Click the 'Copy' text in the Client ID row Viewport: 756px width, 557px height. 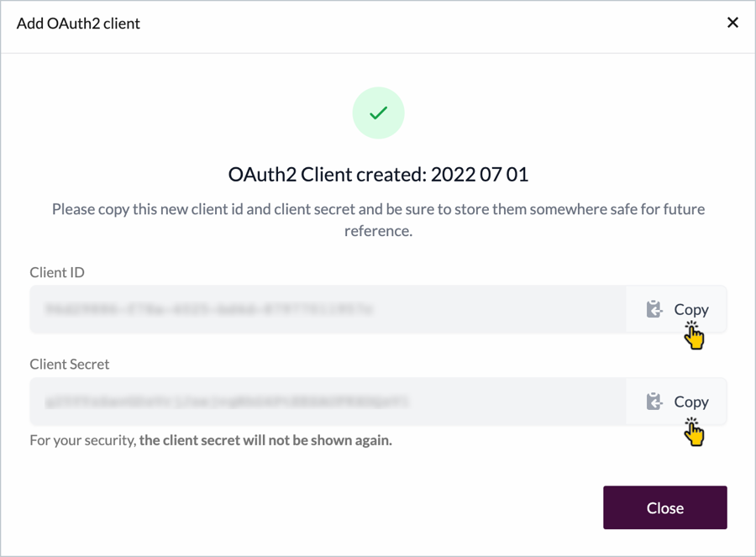coord(691,310)
